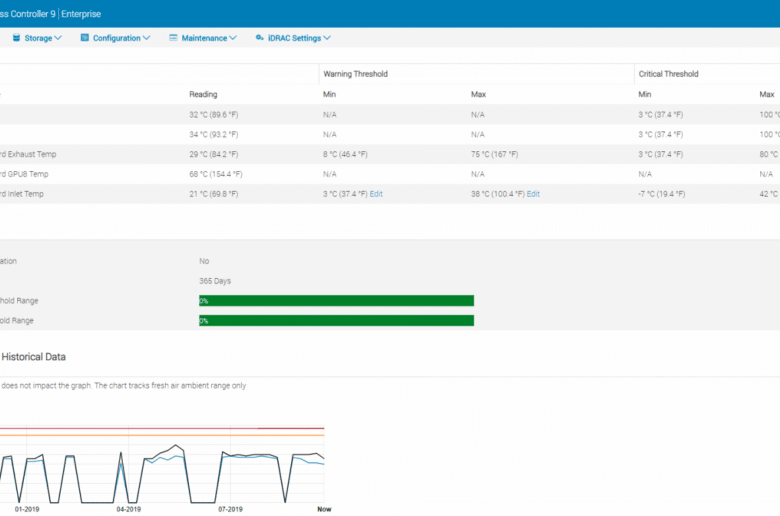Click the Warning Threshold column header

(x=355, y=74)
